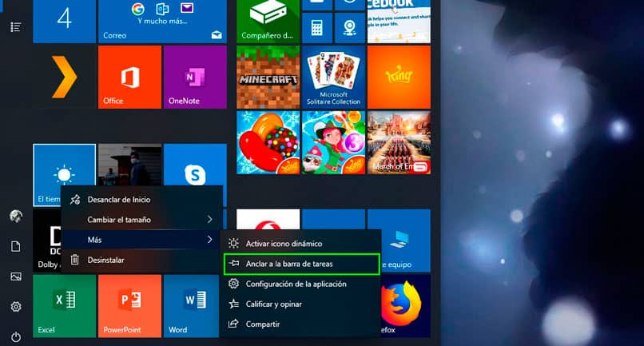Open the Minecraft tile
This screenshot has height=346, width=644.
tap(268, 77)
